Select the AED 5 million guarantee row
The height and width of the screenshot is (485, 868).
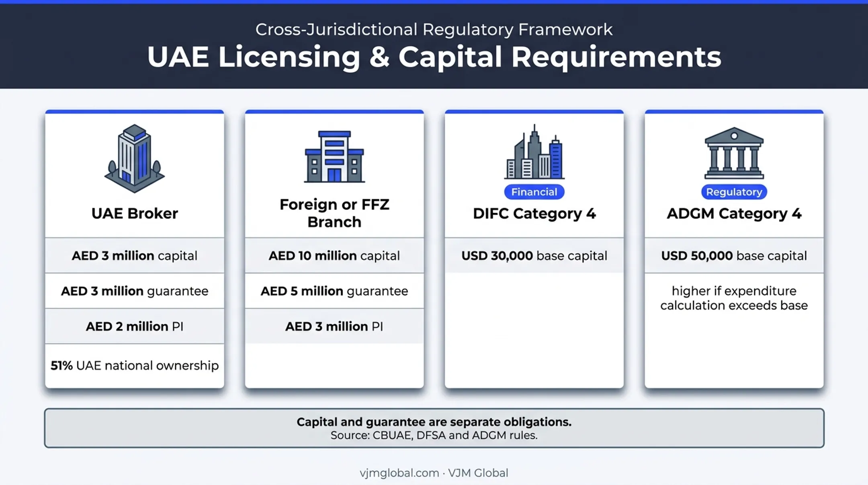(x=334, y=291)
